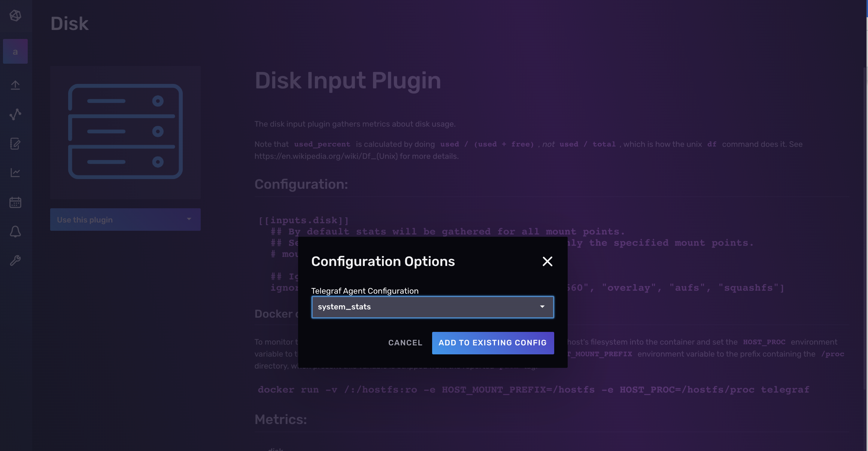Click Add to Existing Config button

tap(493, 343)
